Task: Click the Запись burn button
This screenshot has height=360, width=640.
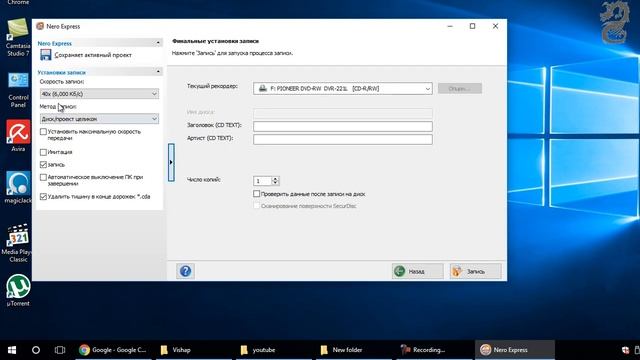Action: click(476, 271)
